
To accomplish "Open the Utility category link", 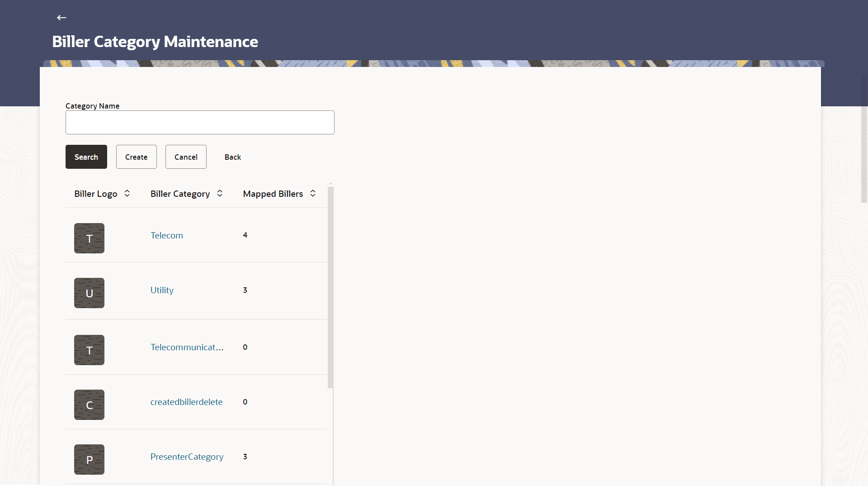I will pyautogui.click(x=162, y=290).
